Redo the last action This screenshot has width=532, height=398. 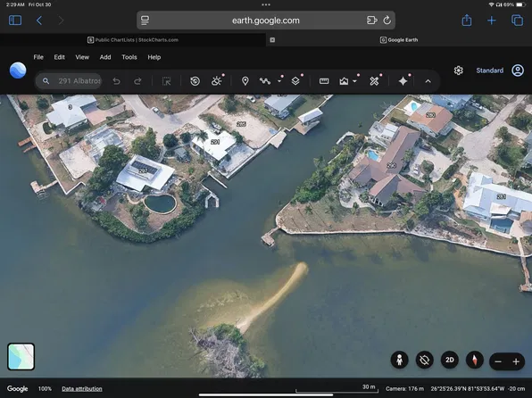(x=137, y=81)
